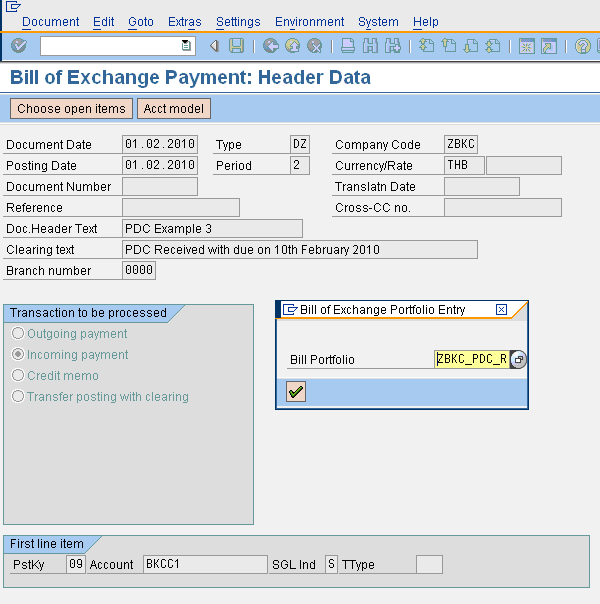Click the Find Next binoculars icon
Screen dimensions: 600x604
pos(393,46)
